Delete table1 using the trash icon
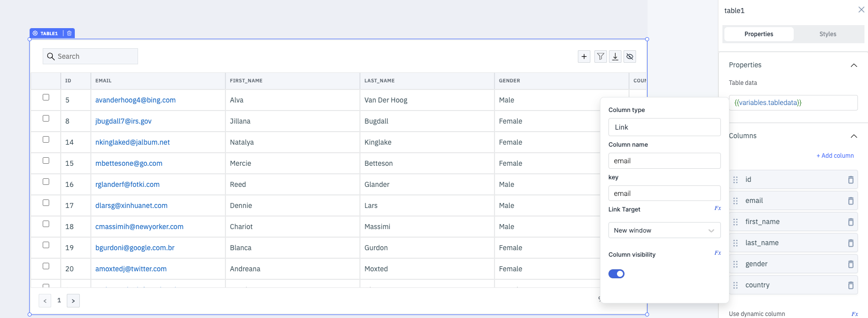Screen dimensions: 868x318 pos(69,33)
